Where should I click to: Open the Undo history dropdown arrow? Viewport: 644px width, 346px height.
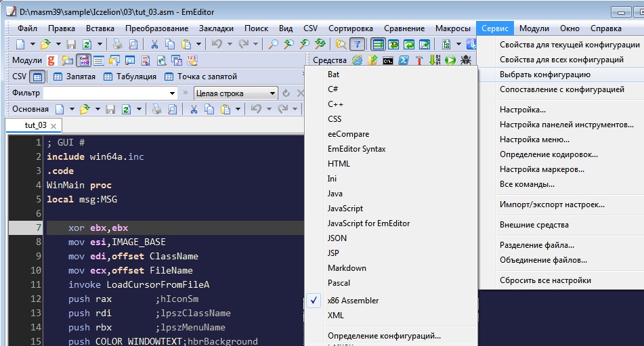pyautogui.click(x=230, y=45)
